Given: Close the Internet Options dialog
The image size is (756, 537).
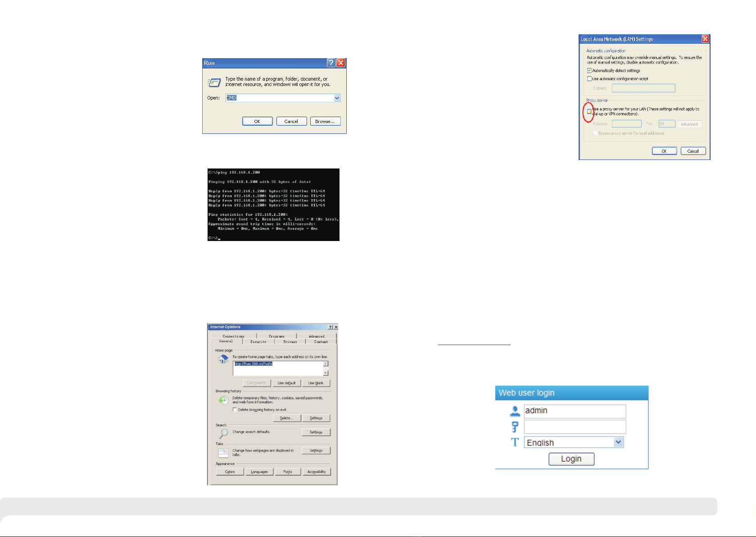Looking at the screenshot, I should 335,327.
